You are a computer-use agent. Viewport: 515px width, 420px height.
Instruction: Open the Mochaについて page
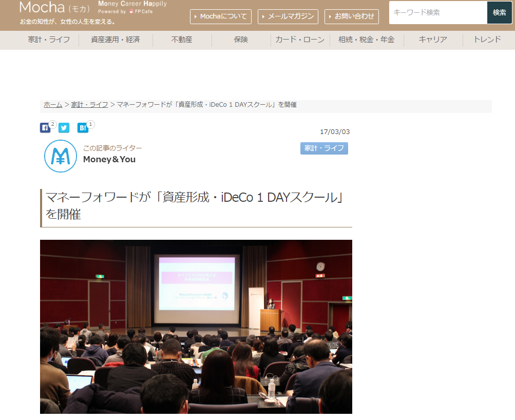tap(221, 16)
